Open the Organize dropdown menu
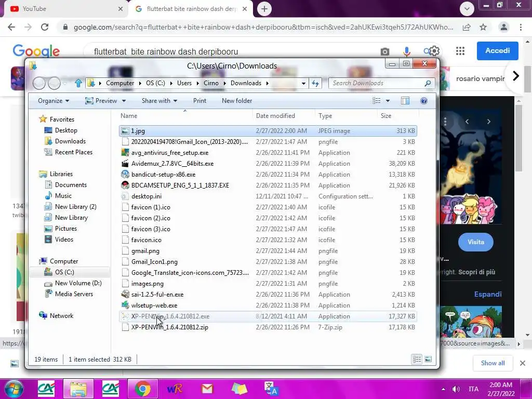Image resolution: width=532 pixels, height=399 pixels. [54, 101]
